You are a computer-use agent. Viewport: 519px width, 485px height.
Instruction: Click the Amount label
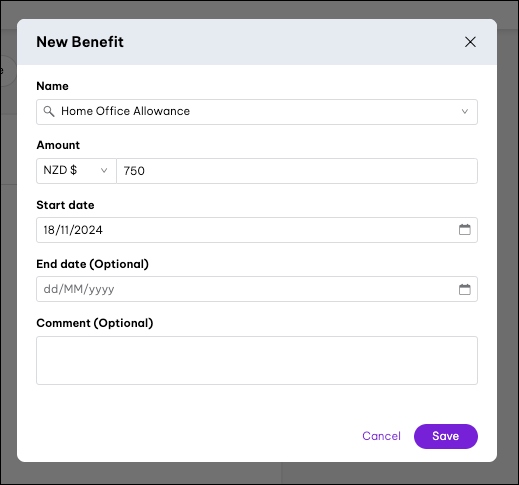coord(58,145)
